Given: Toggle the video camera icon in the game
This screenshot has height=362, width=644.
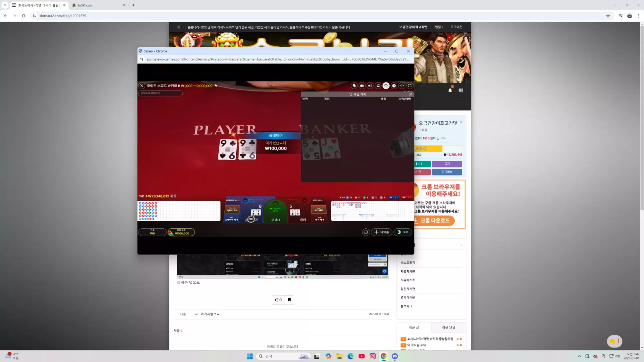Looking at the screenshot, I should coord(362,86).
